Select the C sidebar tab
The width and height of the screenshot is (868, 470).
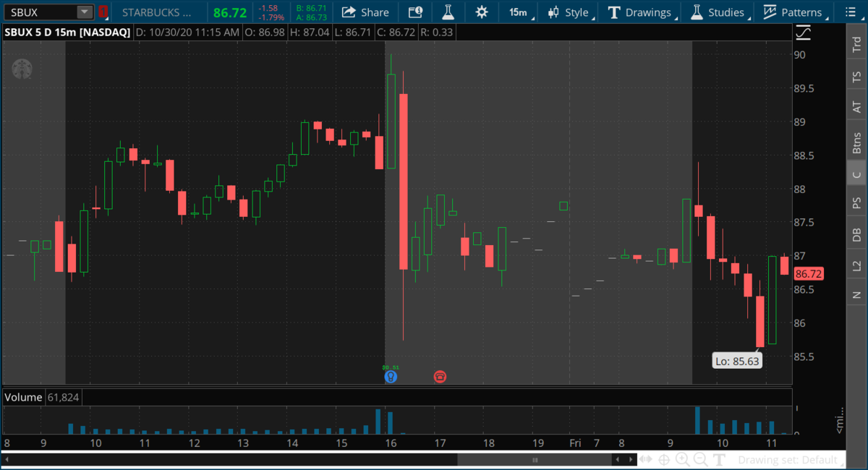[x=856, y=174]
